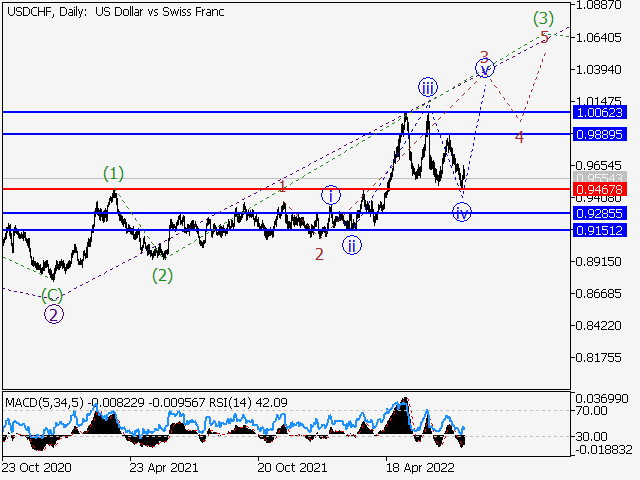Click the 30.00 RSI level value

[x=591, y=436]
